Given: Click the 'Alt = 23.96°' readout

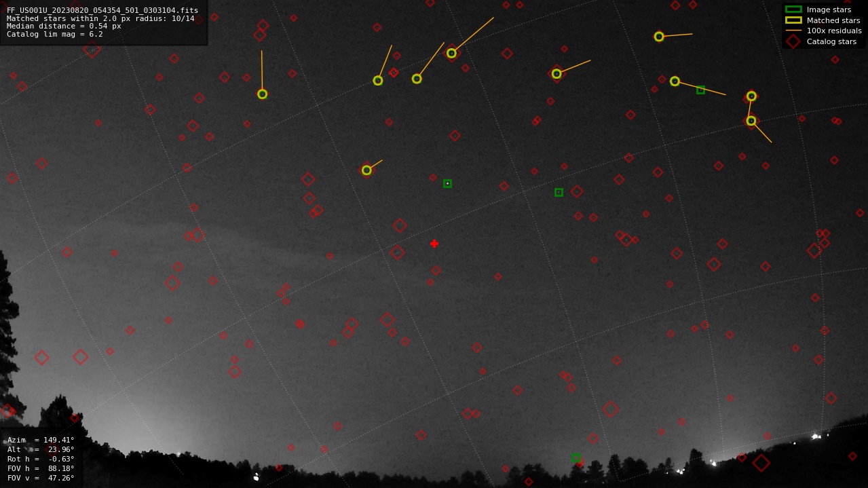Looking at the screenshot, I should click(41, 449).
